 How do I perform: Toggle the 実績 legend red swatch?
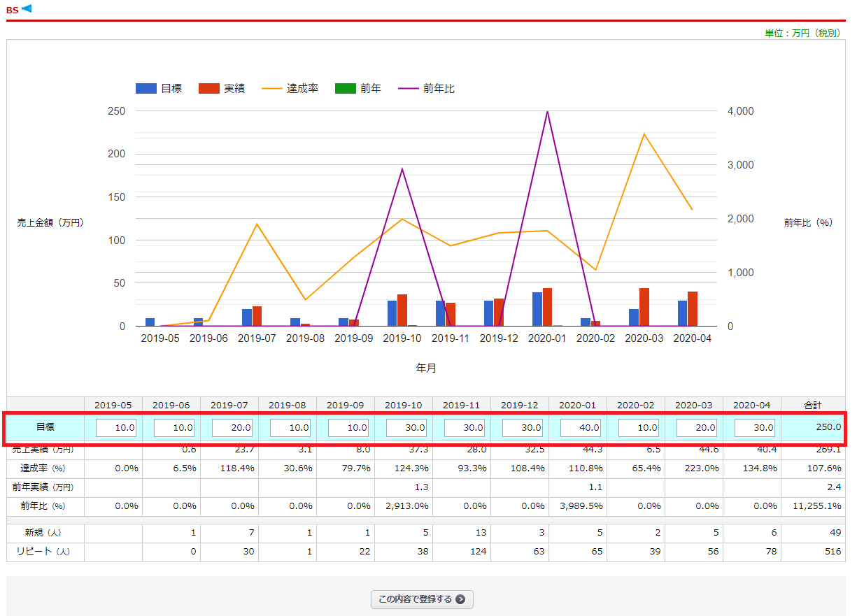tap(209, 89)
